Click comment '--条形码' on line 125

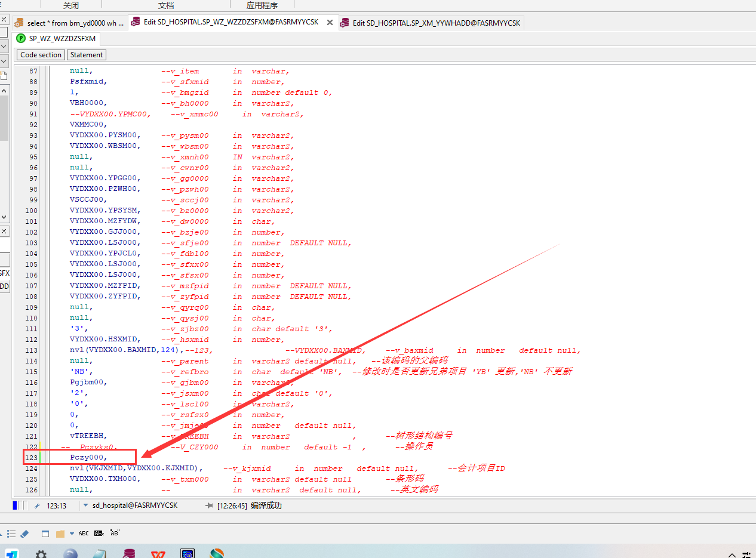[x=405, y=479]
